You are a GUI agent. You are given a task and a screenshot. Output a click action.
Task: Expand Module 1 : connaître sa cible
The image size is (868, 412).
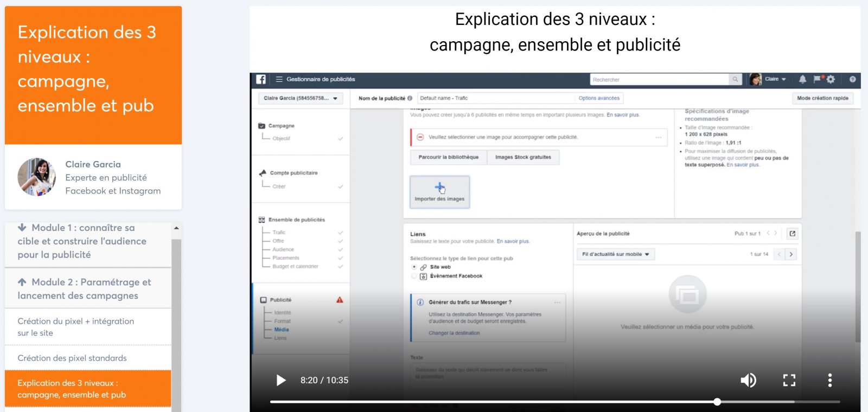point(88,241)
